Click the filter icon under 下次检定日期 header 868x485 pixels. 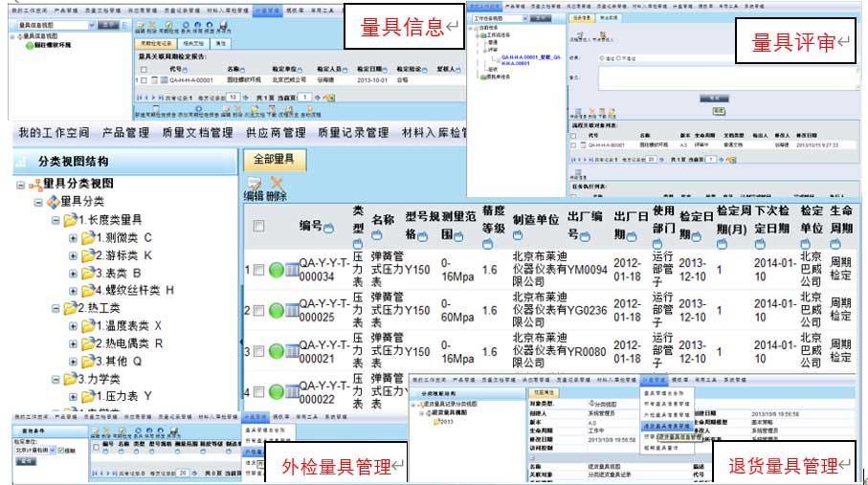point(760,244)
